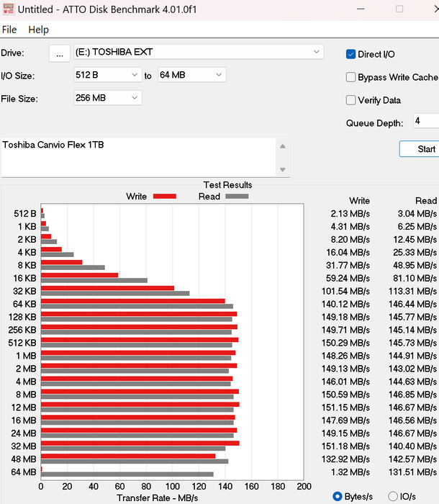Viewport: 439px width, 504px height.
Task: Tick the Verify Data checkbox
Action: 351,100
